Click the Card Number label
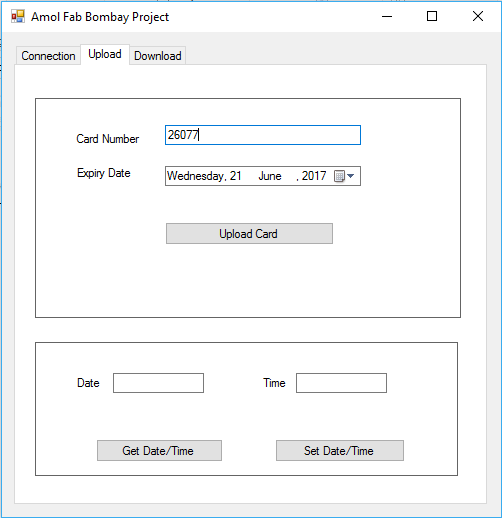The width and height of the screenshot is (502, 518). [107, 139]
